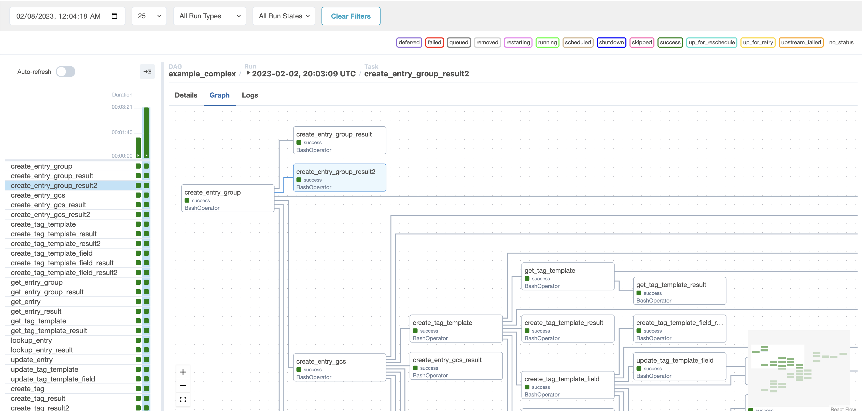Toggle the Auto-refresh switch
Image resolution: width=868 pixels, height=411 pixels.
pyautogui.click(x=66, y=72)
